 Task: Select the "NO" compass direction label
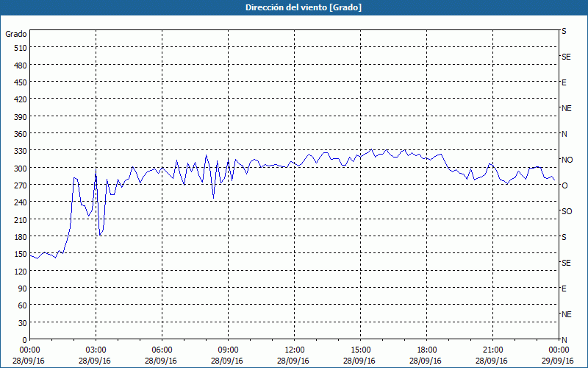(567, 160)
